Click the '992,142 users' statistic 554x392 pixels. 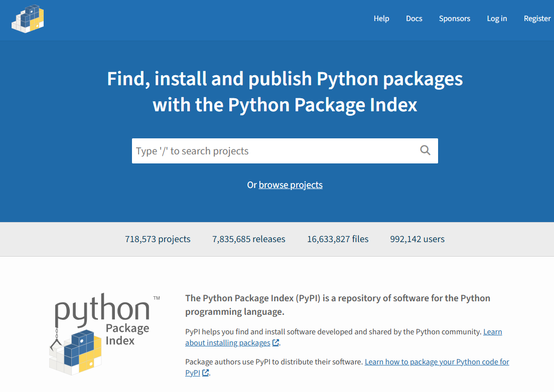(417, 239)
